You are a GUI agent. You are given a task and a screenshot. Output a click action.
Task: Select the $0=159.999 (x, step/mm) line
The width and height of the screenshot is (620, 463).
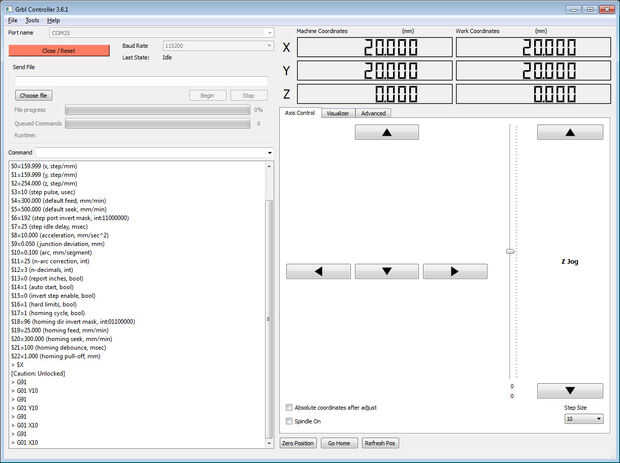coord(44,166)
